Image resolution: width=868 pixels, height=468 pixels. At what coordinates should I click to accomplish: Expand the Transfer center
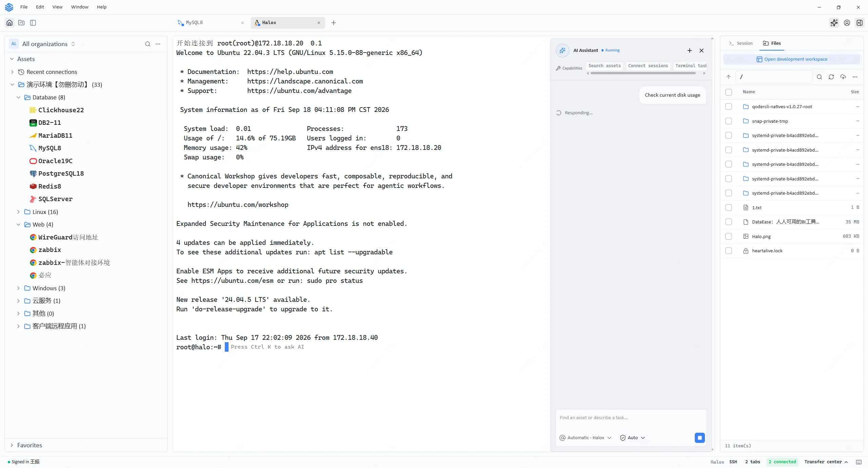pos(826,462)
